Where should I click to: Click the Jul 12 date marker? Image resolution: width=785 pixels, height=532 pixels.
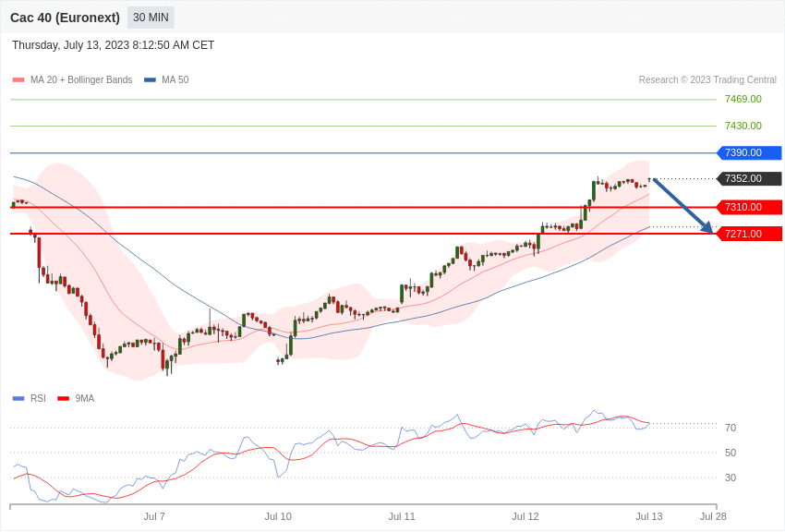coord(525,516)
